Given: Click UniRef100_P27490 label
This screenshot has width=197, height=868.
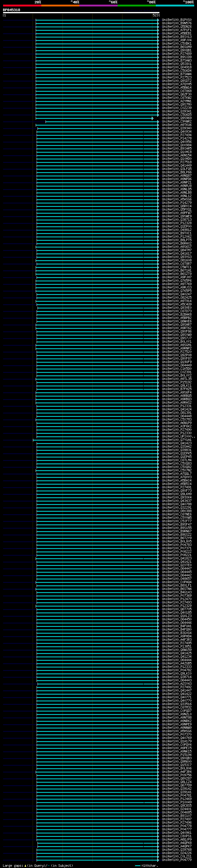Looking at the screenshot, I should pyautogui.click(x=177, y=430).
